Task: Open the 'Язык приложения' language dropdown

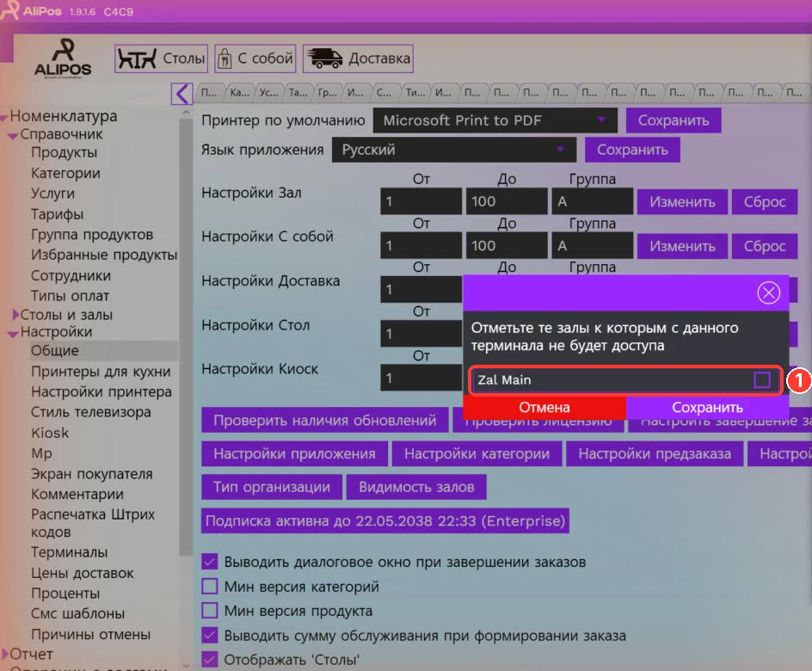Action: pos(453,151)
